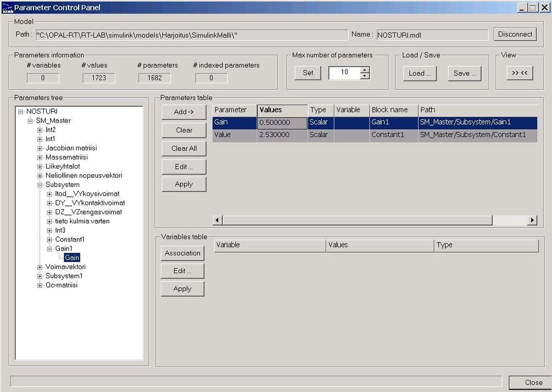Click the Set max parameters button
Viewport: 552px width, 392px height.
click(308, 73)
